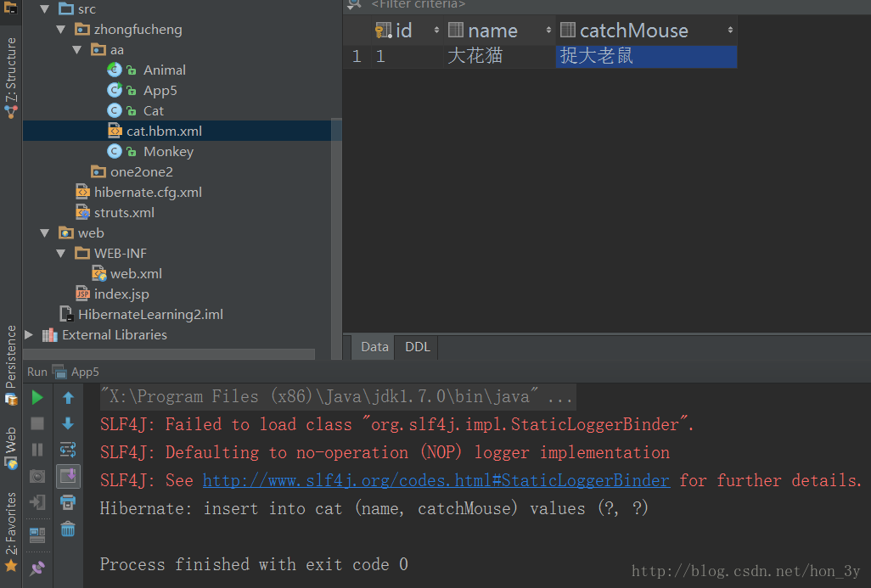Select hibernate.cfg.xml file
871x588 pixels.
point(148,193)
